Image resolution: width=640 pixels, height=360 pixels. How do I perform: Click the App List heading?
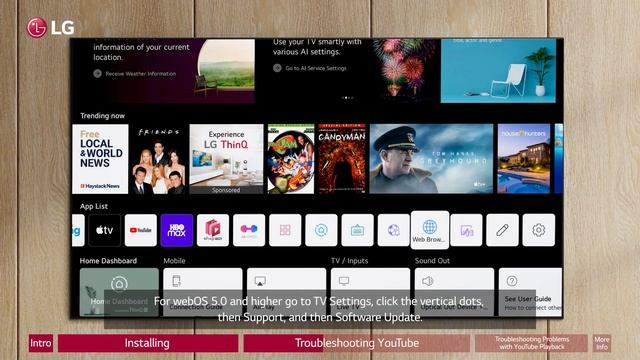point(94,206)
